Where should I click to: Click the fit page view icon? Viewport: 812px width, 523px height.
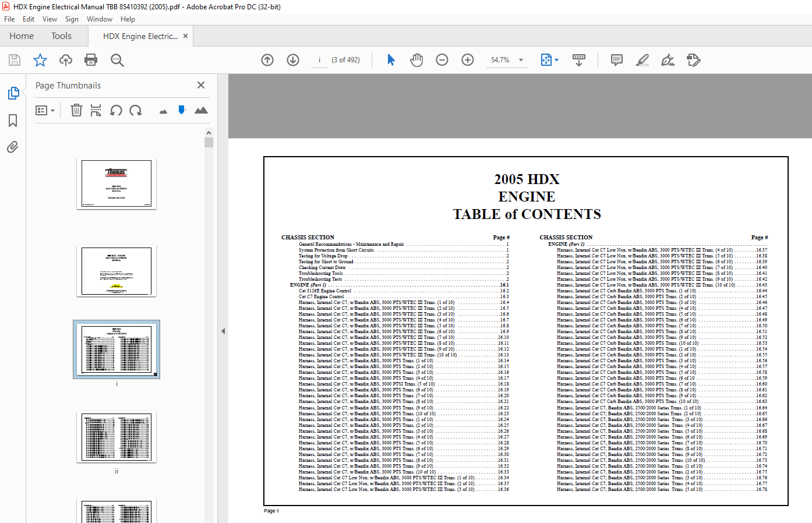(x=546, y=60)
